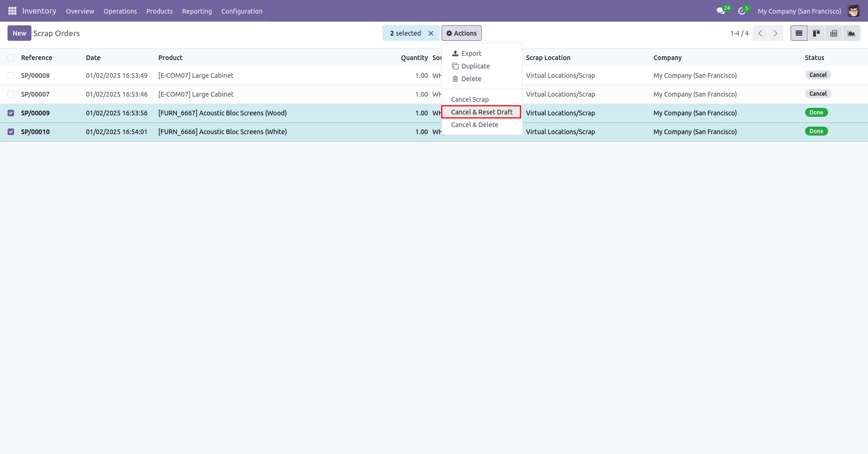
Task: Click the 2 selected indicator
Action: [405, 33]
